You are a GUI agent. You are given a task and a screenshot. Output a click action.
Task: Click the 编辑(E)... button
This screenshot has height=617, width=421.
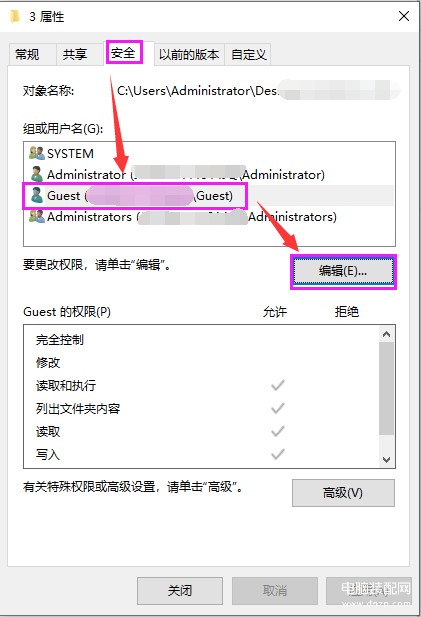(x=343, y=271)
